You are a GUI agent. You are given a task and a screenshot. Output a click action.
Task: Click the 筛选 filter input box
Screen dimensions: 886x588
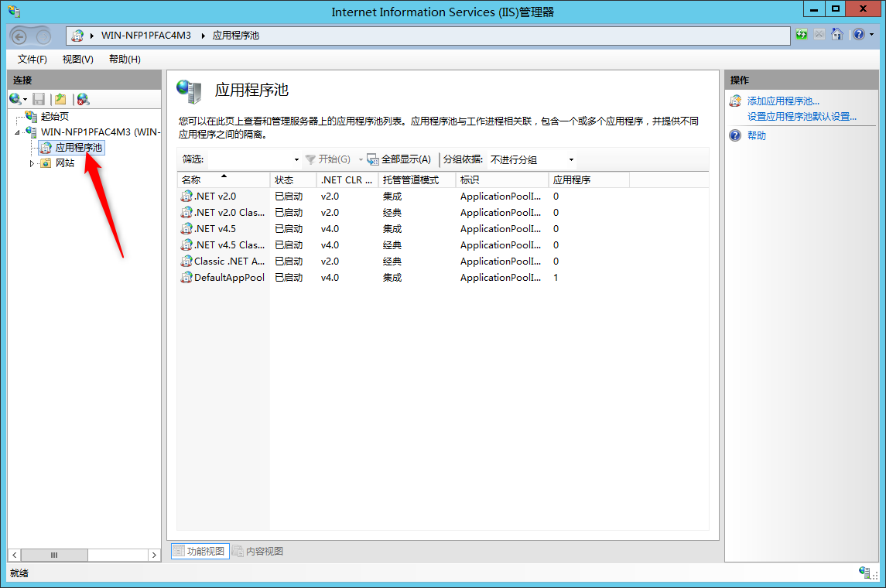coord(250,160)
